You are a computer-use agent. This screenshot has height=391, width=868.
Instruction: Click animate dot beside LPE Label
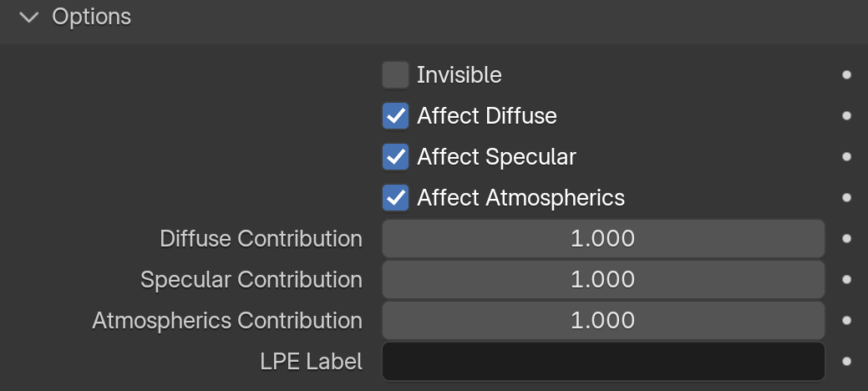[846, 362]
